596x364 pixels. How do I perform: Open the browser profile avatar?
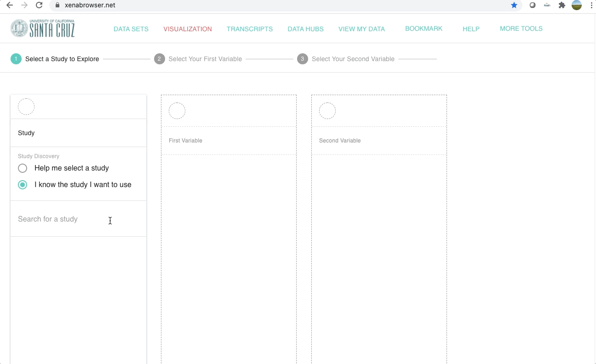click(x=577, y=5)
